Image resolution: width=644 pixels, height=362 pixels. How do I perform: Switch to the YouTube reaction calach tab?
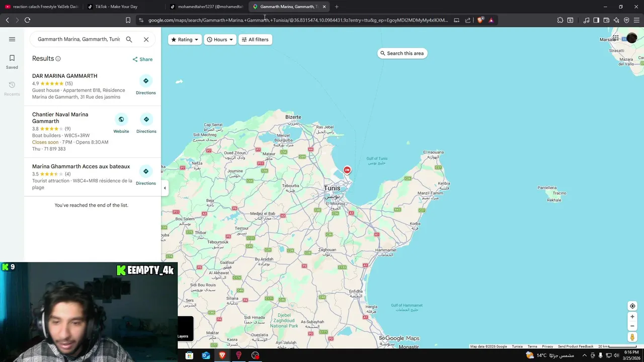point(42,7)
